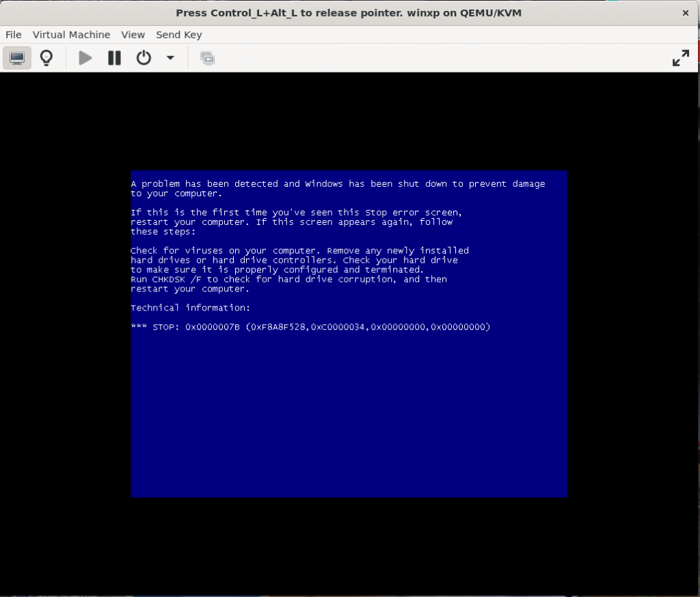Expand the shutdown options dropdown arrow
This screenshot has height=597, width=700.
pos(170,58)
